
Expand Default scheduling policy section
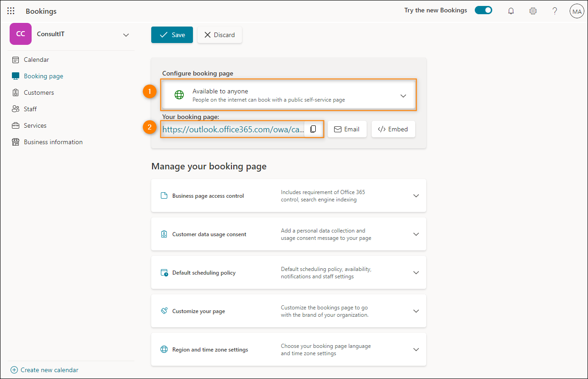coord(416,273)
